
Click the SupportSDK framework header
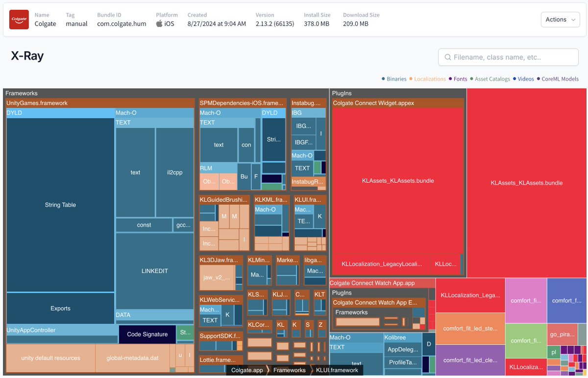[220, 336]
